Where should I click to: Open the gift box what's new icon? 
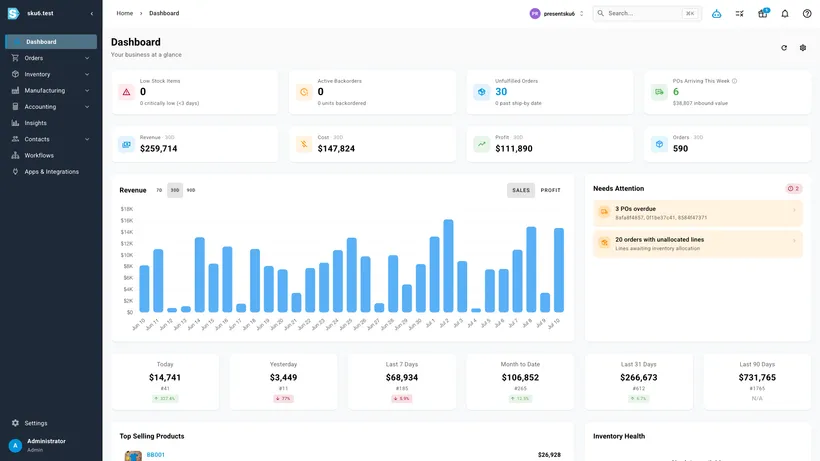[762, 14]
